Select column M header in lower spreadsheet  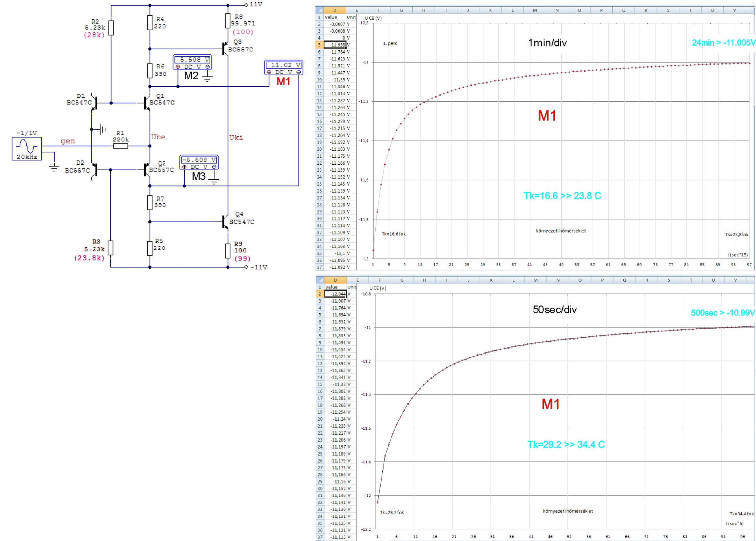click(535, 280)
